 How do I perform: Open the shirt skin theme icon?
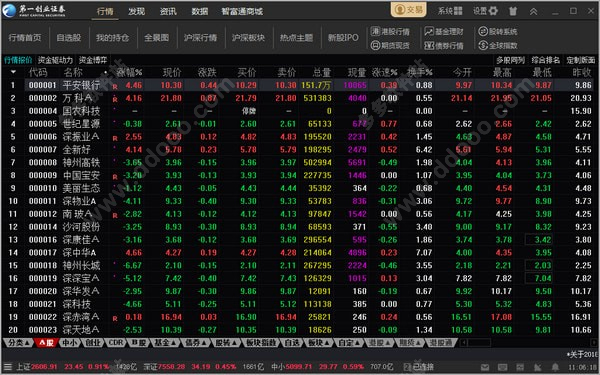click(513, 11)
